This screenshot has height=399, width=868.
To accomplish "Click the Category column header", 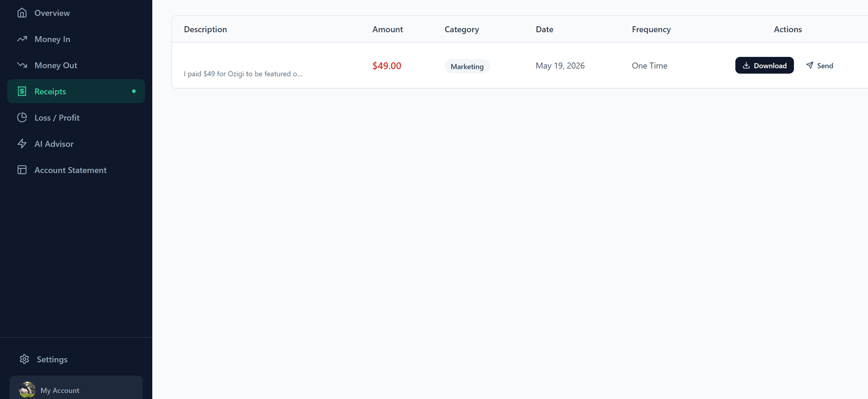I will pos(462,29).
